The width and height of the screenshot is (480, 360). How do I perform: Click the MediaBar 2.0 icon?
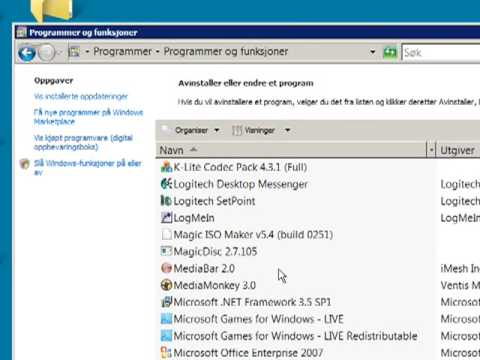click(x=166, y=268)
